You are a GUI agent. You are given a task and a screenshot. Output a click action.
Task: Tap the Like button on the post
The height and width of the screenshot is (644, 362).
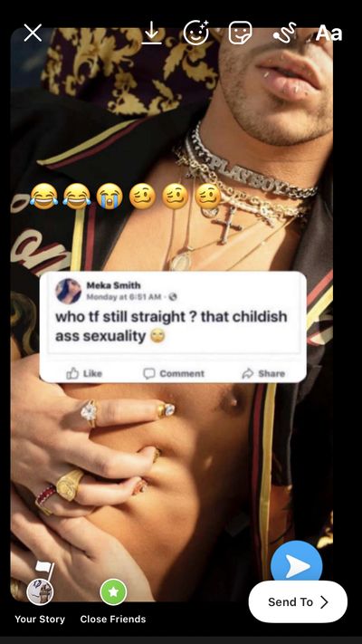(x=84, y=373)
